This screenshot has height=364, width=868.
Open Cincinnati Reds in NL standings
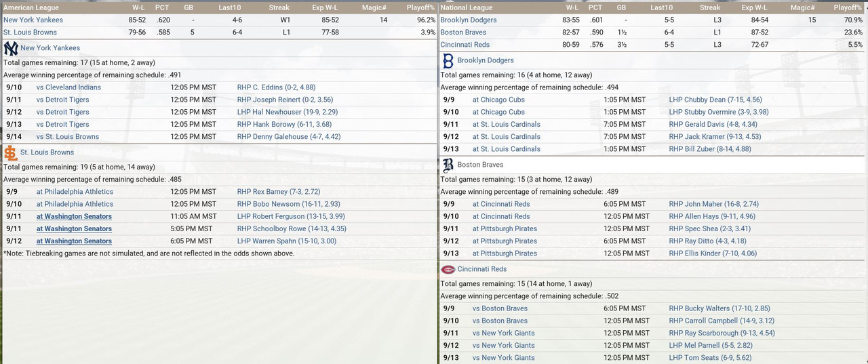point(465,45)
